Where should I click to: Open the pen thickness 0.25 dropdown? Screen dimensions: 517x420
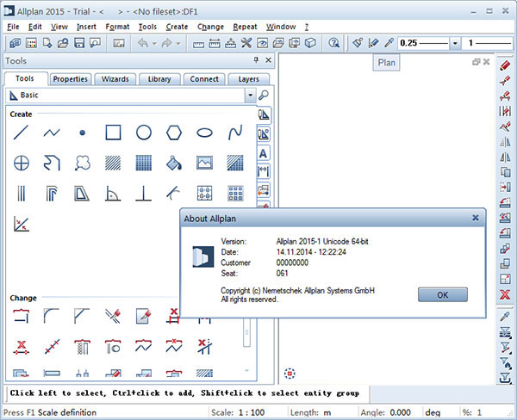[455, 43]
